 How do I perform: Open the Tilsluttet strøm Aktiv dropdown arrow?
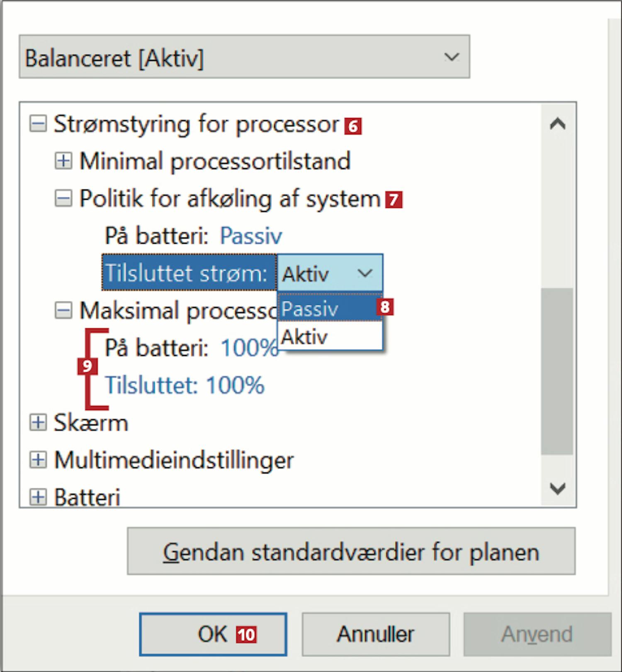click(x=365, y=273)
